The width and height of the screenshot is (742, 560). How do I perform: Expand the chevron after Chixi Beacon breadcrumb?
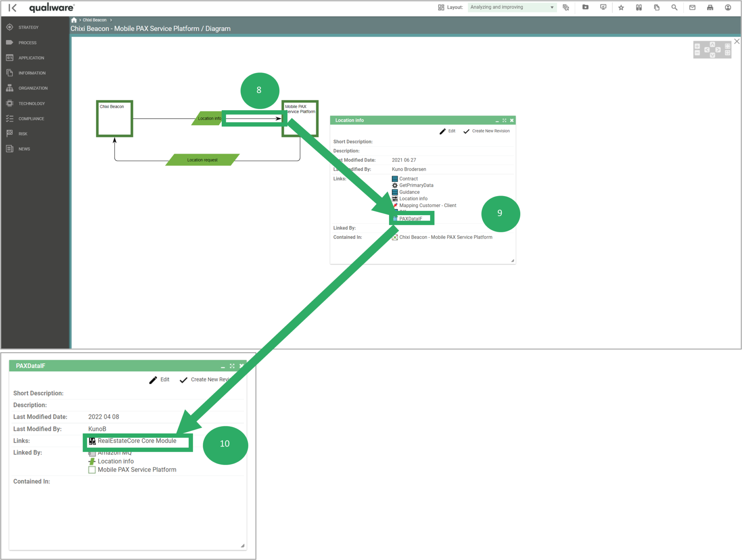(x=111, y=20)
